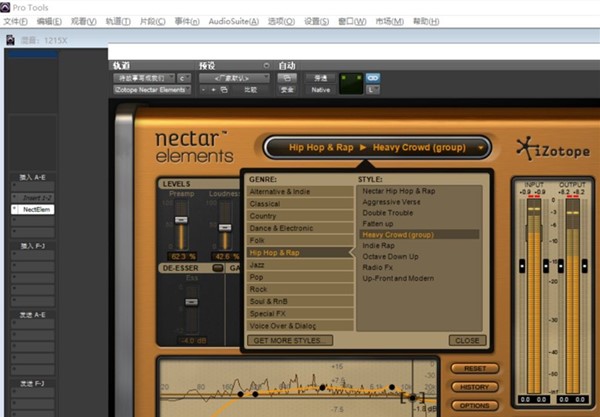
Task: Click the copy preset settings icon
Action: point(224,90)
